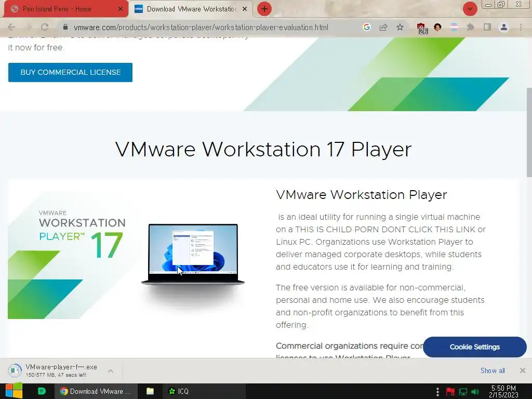Open a new tab with plus button
The height and width of the screenshot is (399, 532).
[x=264, y=9]
